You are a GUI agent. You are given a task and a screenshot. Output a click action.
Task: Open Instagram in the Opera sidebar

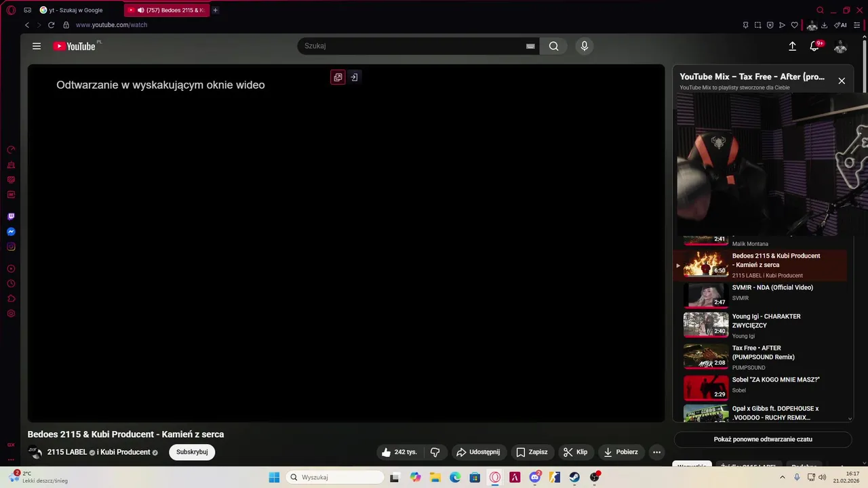click(x=11, y=247)
